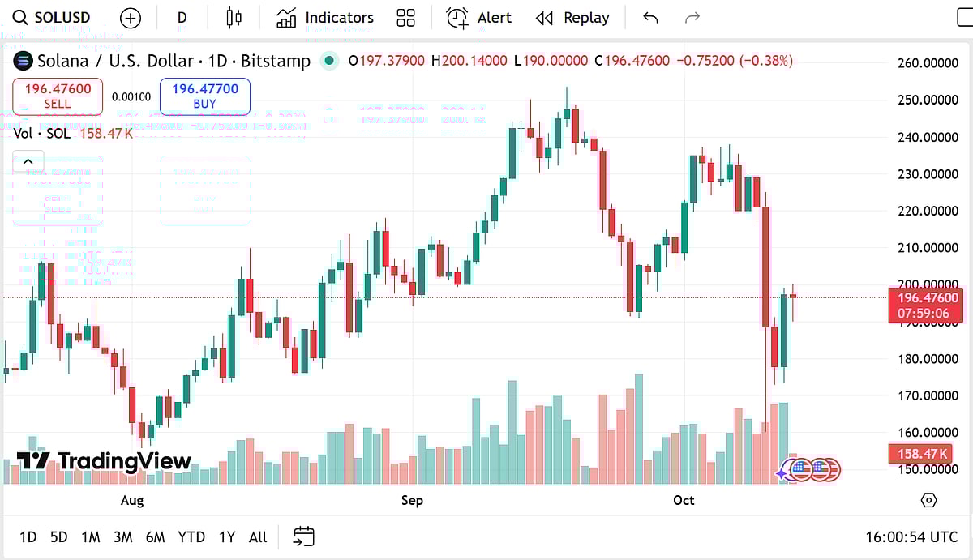Click the undo arrow
Screen dimensions: 973x560
point(649,17)
